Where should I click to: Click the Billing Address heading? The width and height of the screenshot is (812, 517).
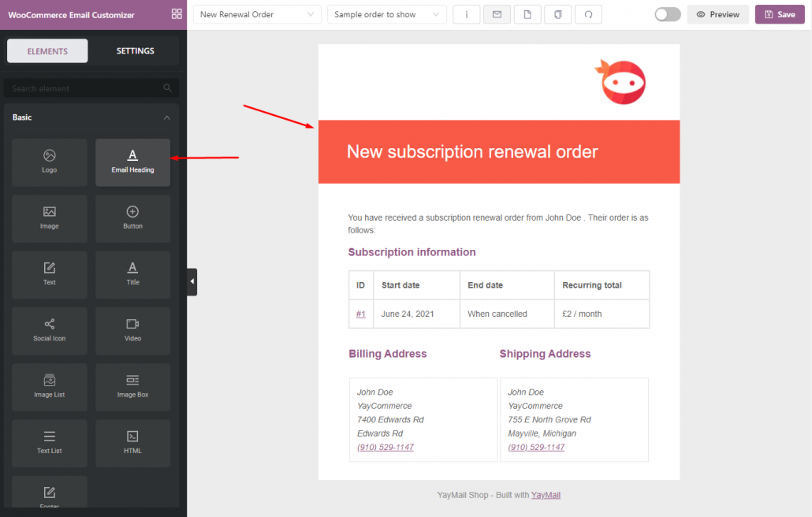[387, 354]
